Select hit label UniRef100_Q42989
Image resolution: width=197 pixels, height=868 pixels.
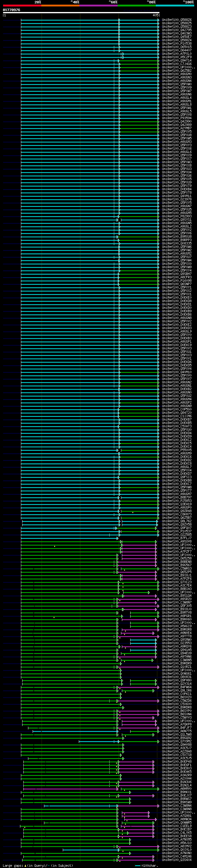pos(177,125)
